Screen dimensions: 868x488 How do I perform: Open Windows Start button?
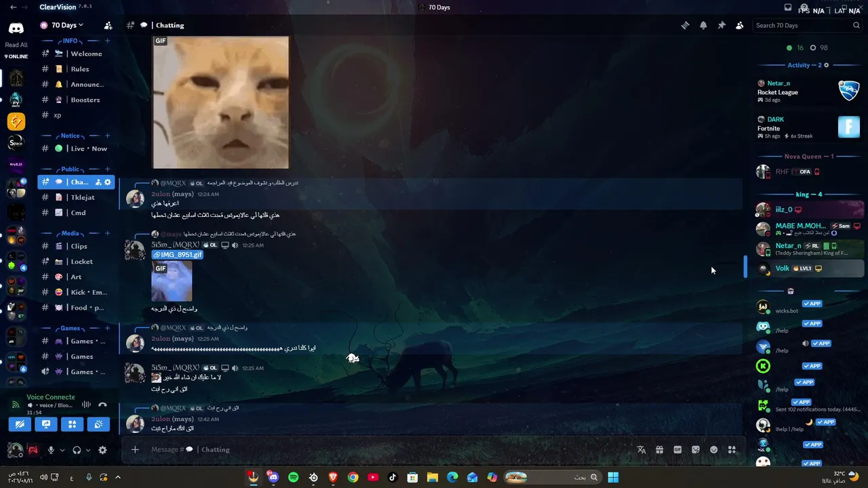[x=613, y=477]
